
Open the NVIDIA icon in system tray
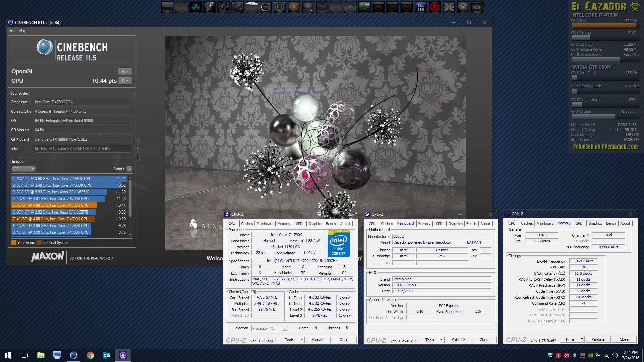591,355
